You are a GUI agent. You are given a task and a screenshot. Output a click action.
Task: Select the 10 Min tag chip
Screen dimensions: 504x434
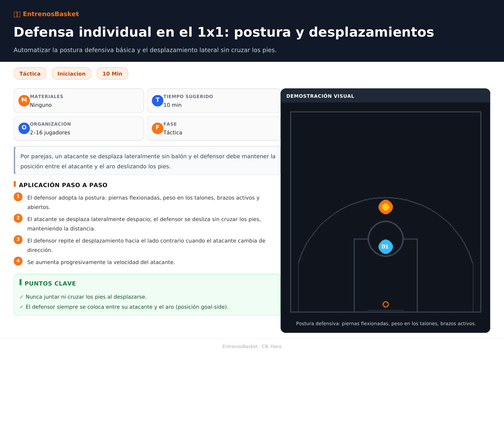(x=113, y=74)
